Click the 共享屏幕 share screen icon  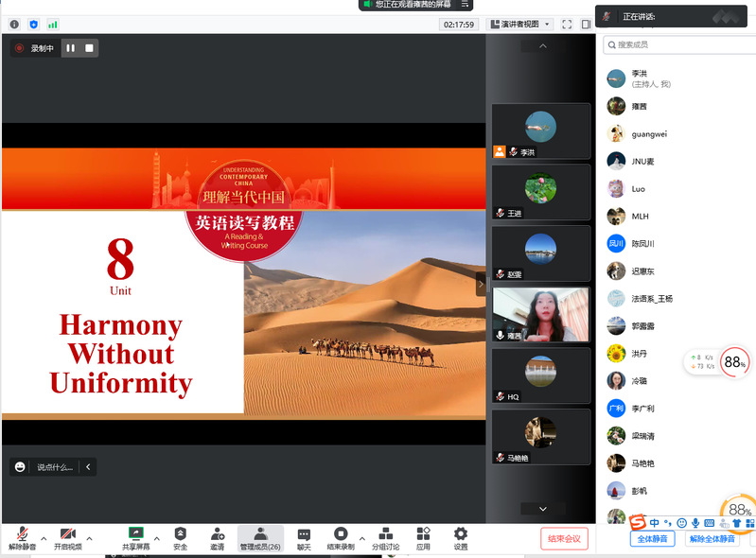click(135, 538)
